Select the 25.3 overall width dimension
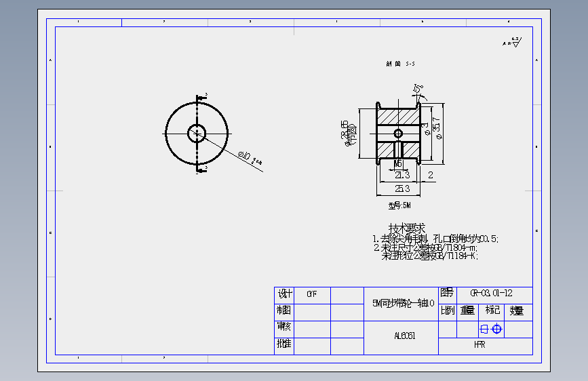Image resolution: width=588 pixels, height=381 pixels. point(402,188)
